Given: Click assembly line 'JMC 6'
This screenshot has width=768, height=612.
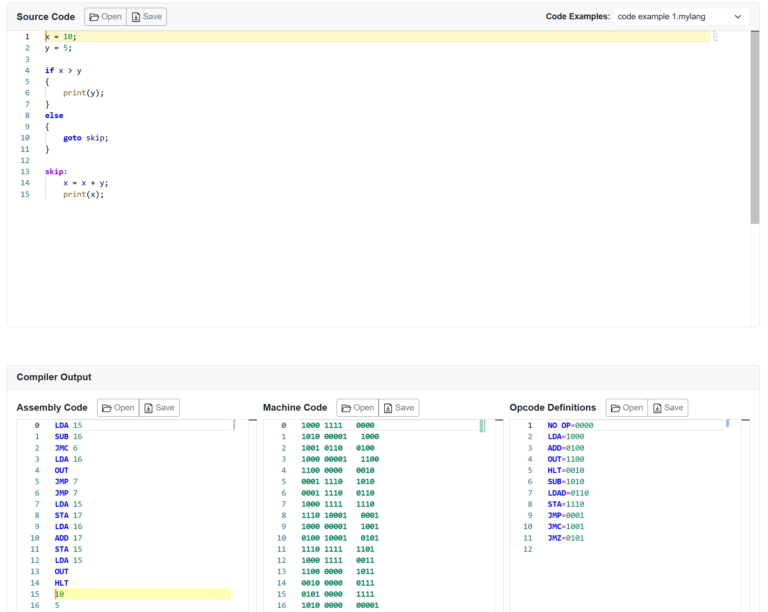Looking at the screenshot, I should pos(66,448).
